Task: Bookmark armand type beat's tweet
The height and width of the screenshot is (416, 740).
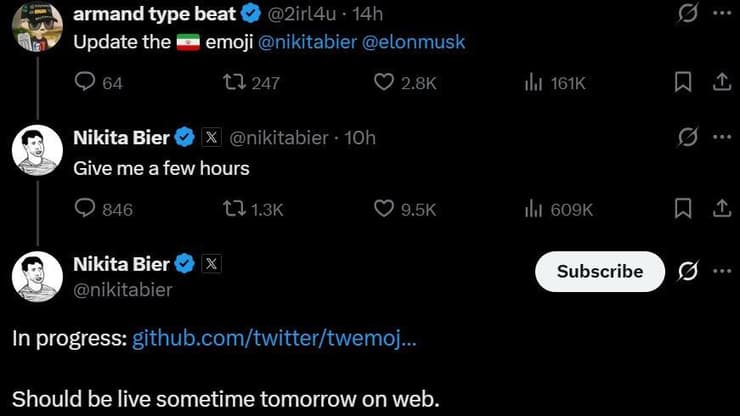Action: coord(684,83)
